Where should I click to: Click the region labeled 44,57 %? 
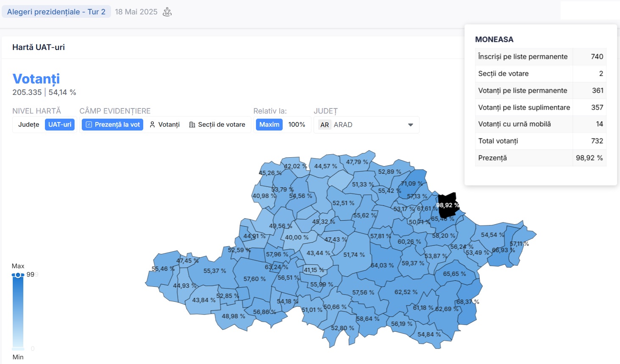point(326,166)
